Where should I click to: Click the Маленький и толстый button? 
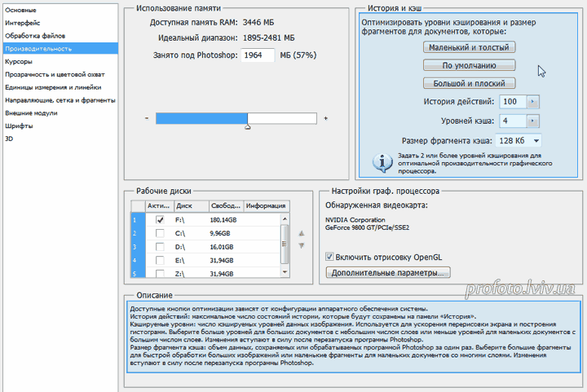[x=469, y=47]
